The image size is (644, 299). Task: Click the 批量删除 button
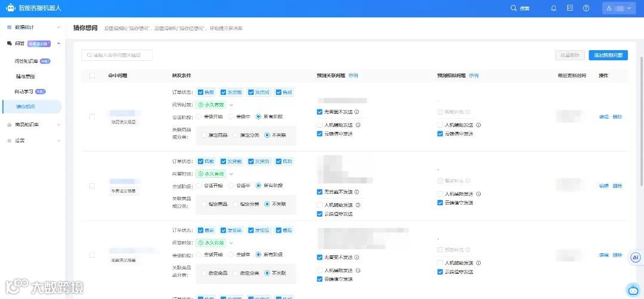[570, 55]
